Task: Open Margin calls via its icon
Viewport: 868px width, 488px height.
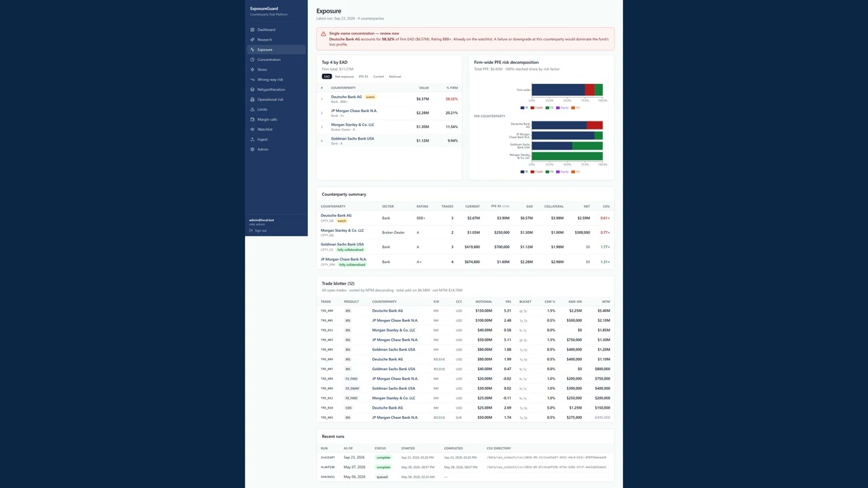Action: pos(252,119)
